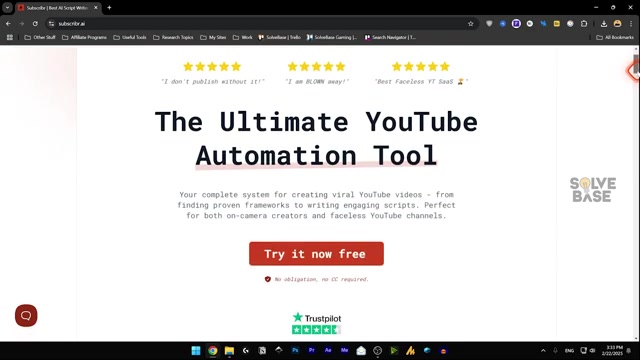
Task: Click the green play-arrow taskbar icon
Action: 394,351
